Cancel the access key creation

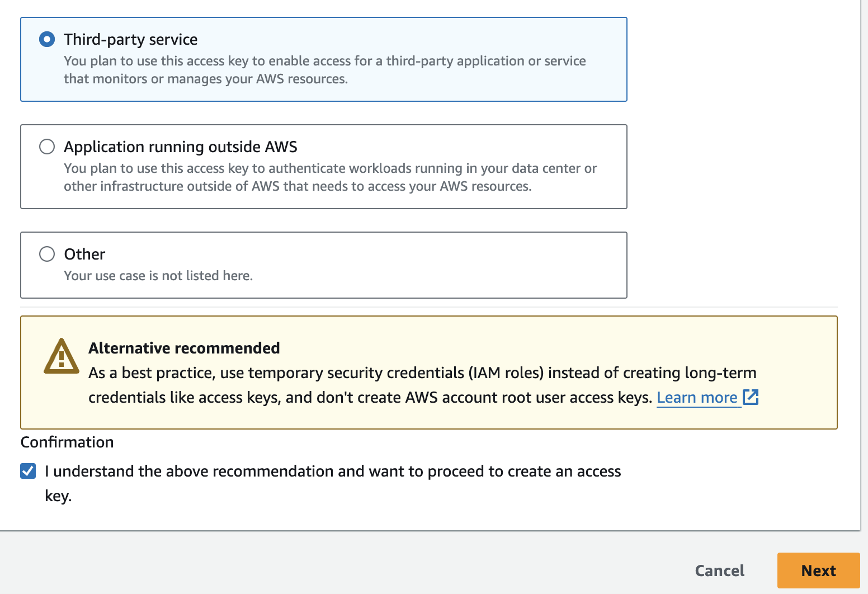(x=719, y=571)
